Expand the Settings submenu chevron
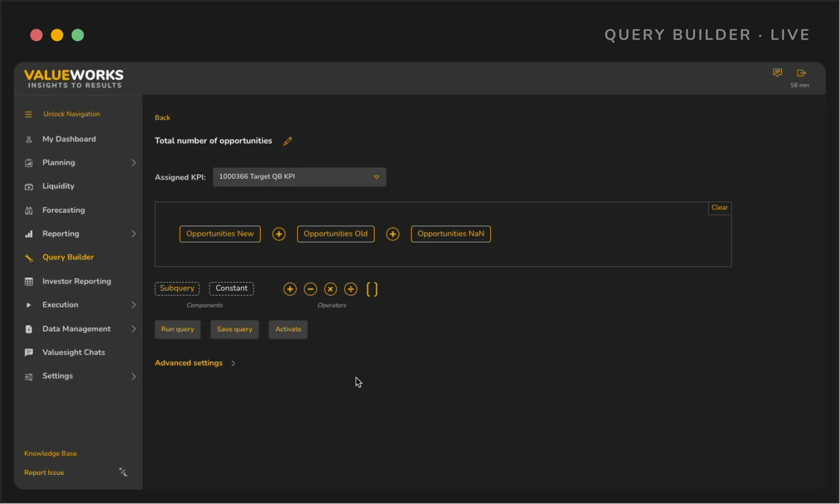 (133, 376)
